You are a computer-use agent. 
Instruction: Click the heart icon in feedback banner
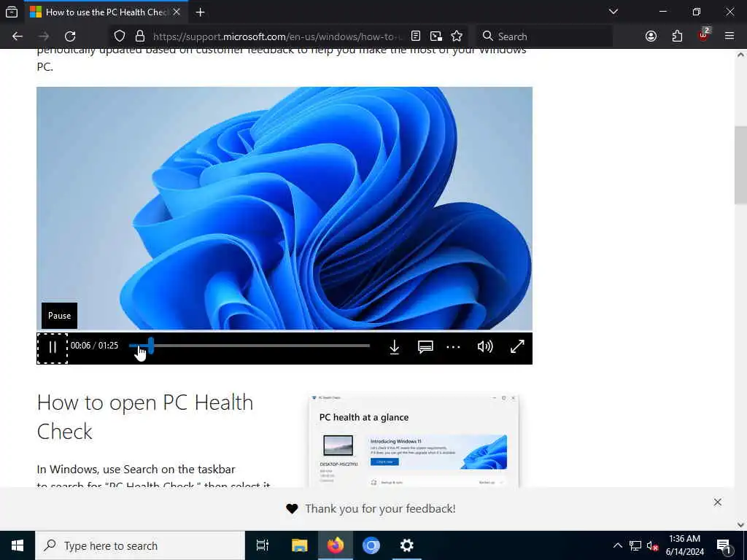point(292,508)
